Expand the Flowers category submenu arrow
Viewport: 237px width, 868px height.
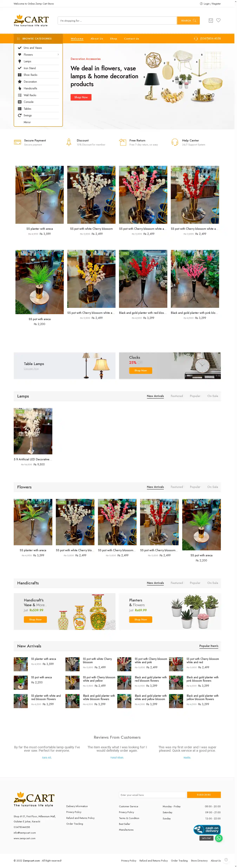point(58,55)
